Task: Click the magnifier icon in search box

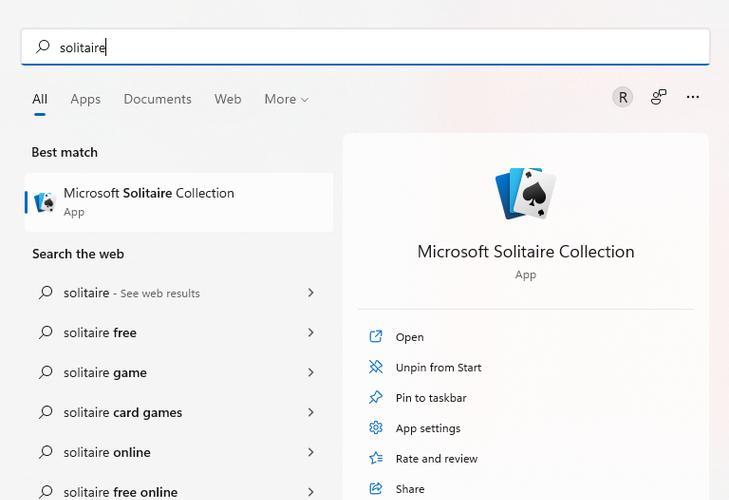Action: tap(43, 47)
